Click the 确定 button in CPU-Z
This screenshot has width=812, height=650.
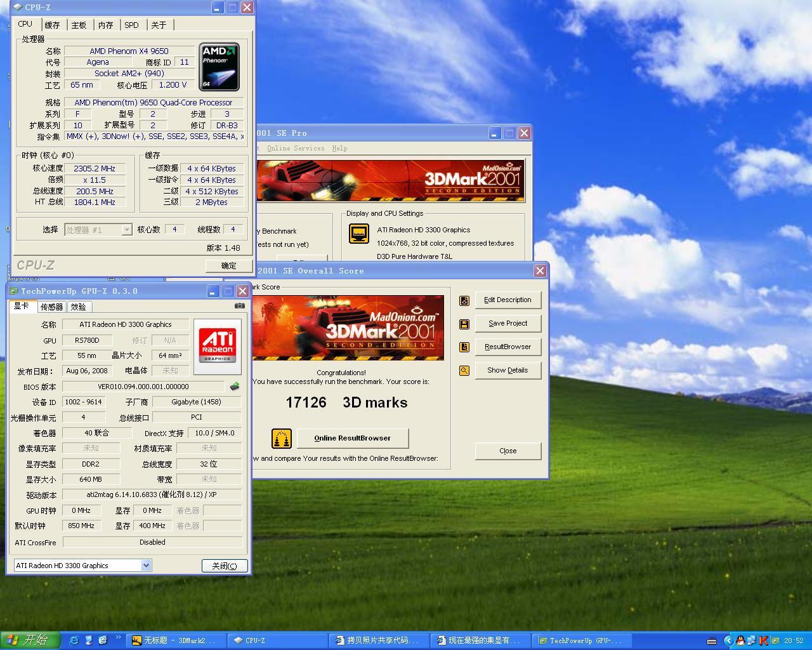pos(228,266)
